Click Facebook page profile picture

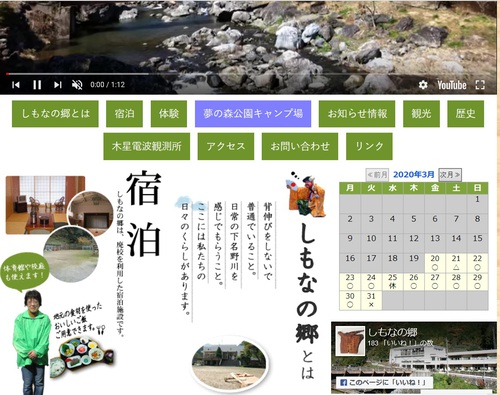coord(350,341)
